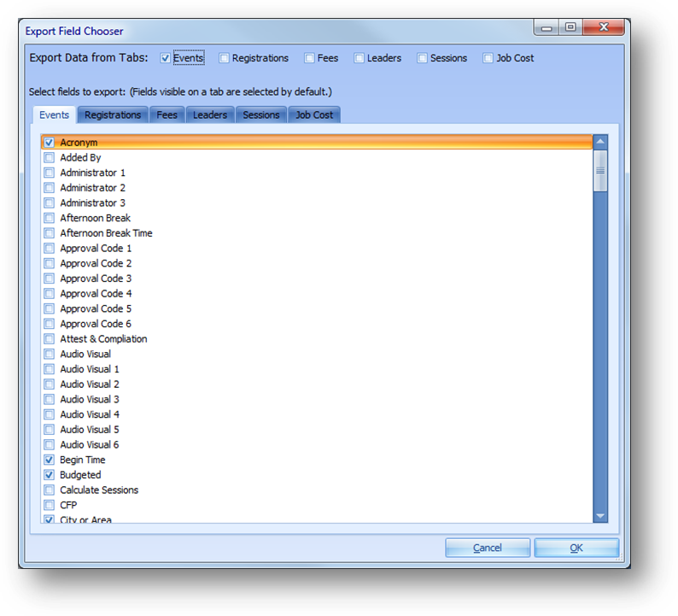
Task: Switch to the Sessions tab
Action: [261, 115]
